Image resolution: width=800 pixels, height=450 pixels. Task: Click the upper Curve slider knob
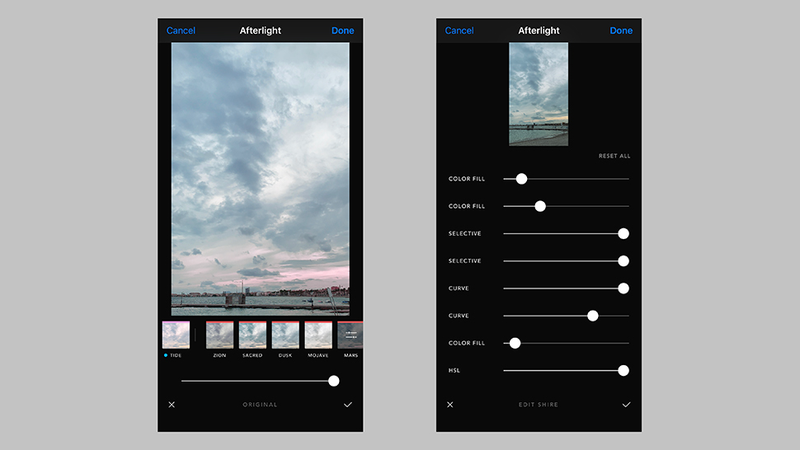click(x=623, y=288)
